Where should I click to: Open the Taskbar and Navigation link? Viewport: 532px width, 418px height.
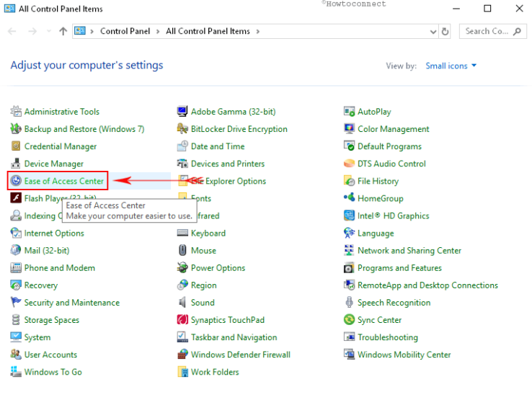pyautogui.click(x=234, y=337)
